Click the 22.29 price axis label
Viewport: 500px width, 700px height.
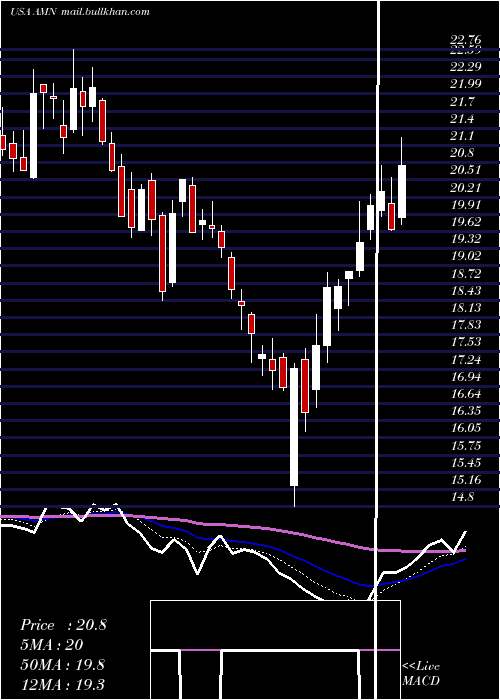(466, 67)
